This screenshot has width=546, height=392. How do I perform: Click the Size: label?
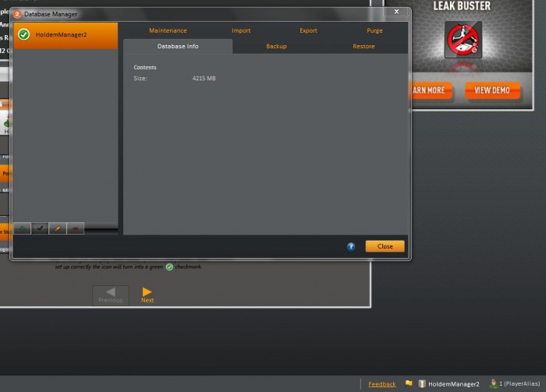140,78
